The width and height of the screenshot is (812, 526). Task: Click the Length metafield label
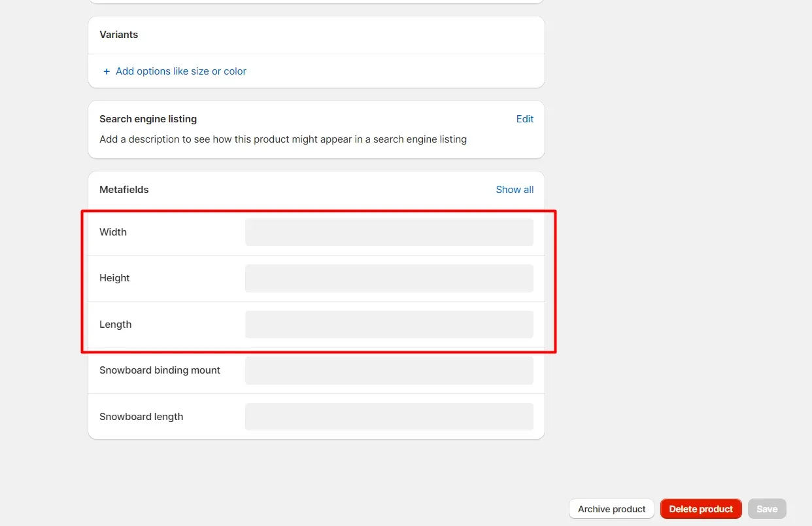pyautogui.click(x=115, y=324)
